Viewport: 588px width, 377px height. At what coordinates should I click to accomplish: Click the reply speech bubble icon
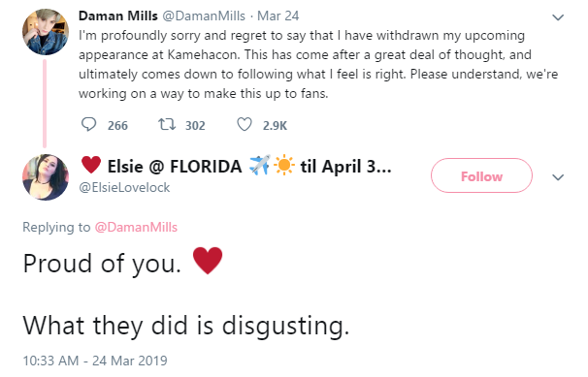89,125
